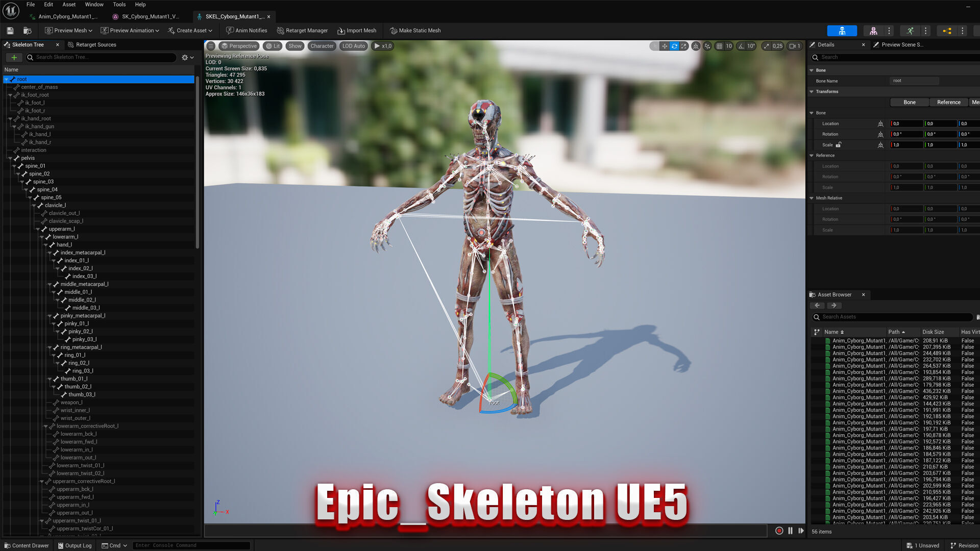This screenshot has width=980, height=551.
Task: Toggle grid position snapping
Action: [719, 46]
